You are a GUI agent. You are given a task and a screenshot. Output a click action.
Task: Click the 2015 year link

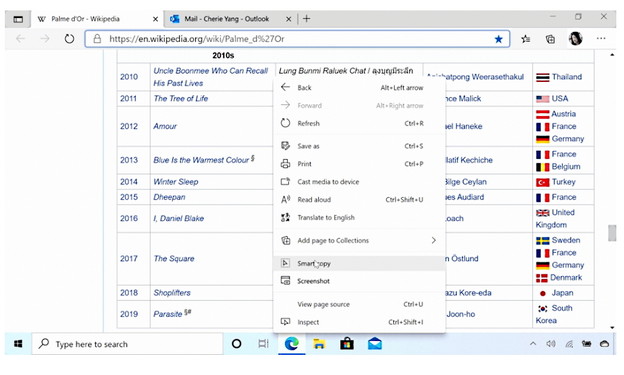point(129,197)
